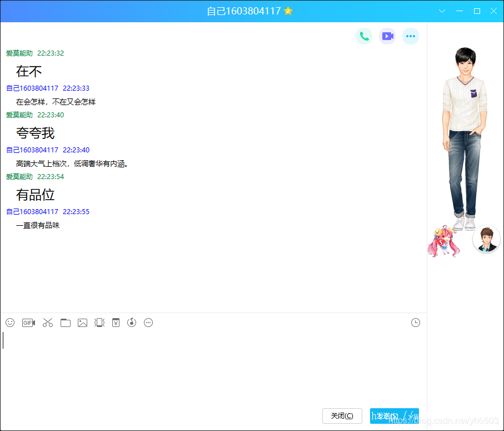Open the title bar dropdown chevron menu
The width and height of the screenshot is (504, 431).
(x=442, y=11)
